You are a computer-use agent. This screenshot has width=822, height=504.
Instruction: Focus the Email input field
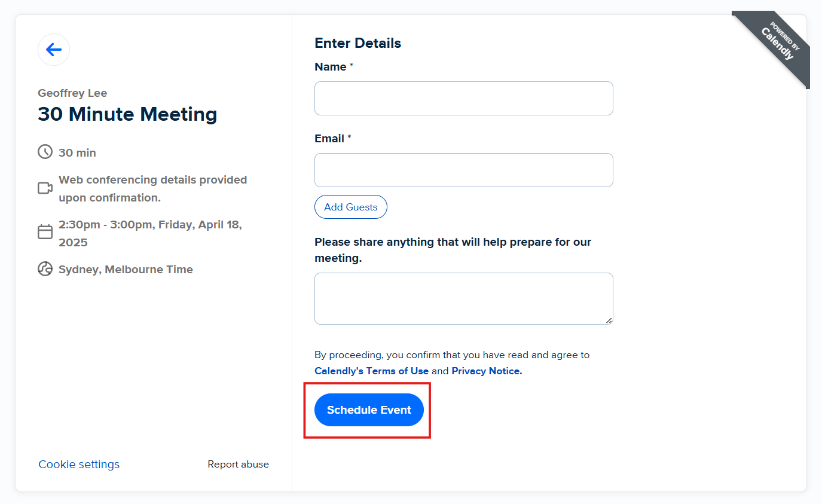[464, 170]
